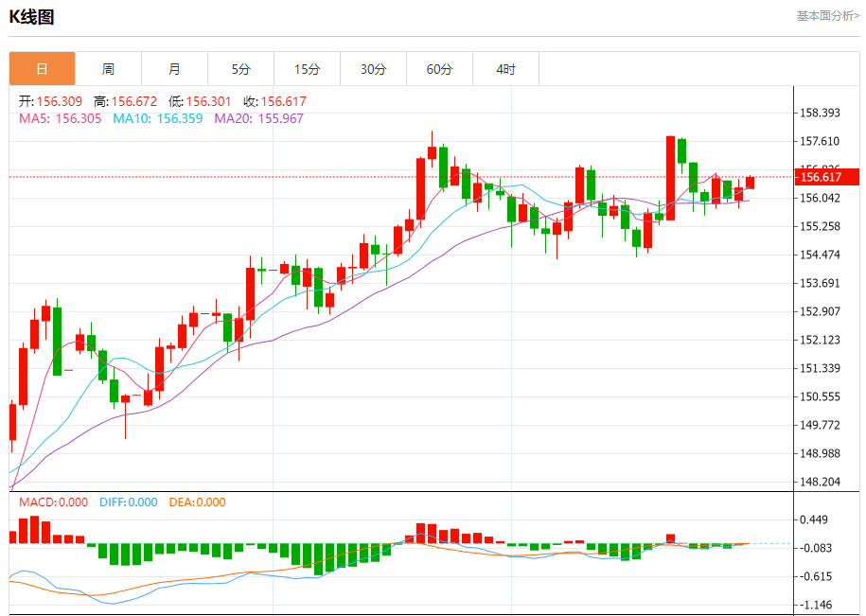The image size is (866, 616).
Task: Click the MA10 indicator label
Action: [x=157, y=118]
